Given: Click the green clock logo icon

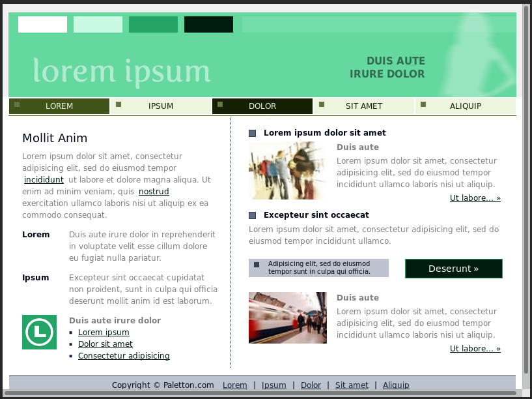Looking at the screenshot, I should pos(39,332).
